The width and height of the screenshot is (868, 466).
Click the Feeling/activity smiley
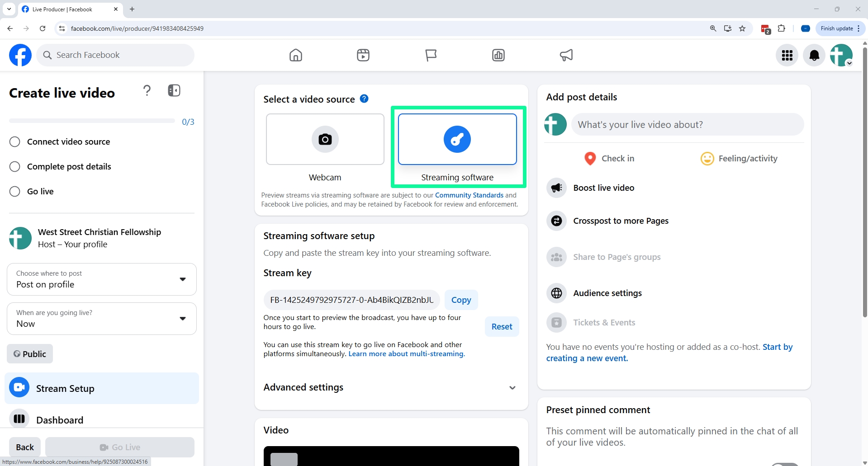pyautogui.click(x=707, y=159)
